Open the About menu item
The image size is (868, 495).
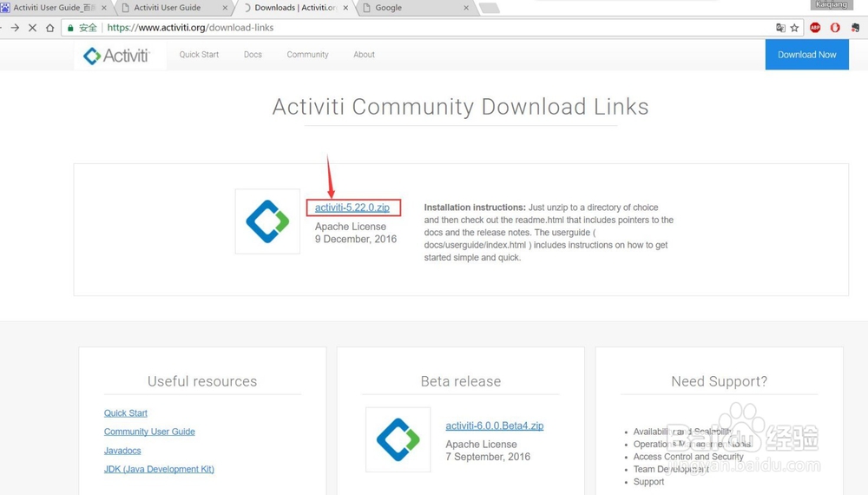(x=364, y=54)
